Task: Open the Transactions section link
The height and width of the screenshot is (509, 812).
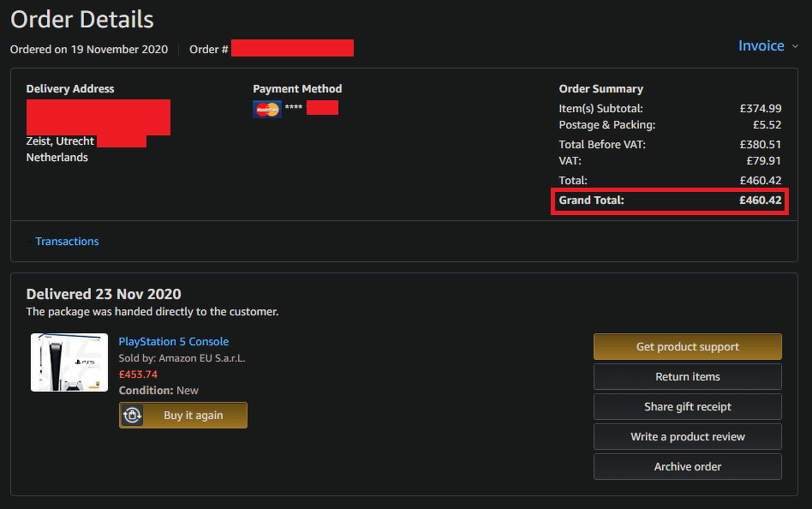Action: (x=67, y=242)
